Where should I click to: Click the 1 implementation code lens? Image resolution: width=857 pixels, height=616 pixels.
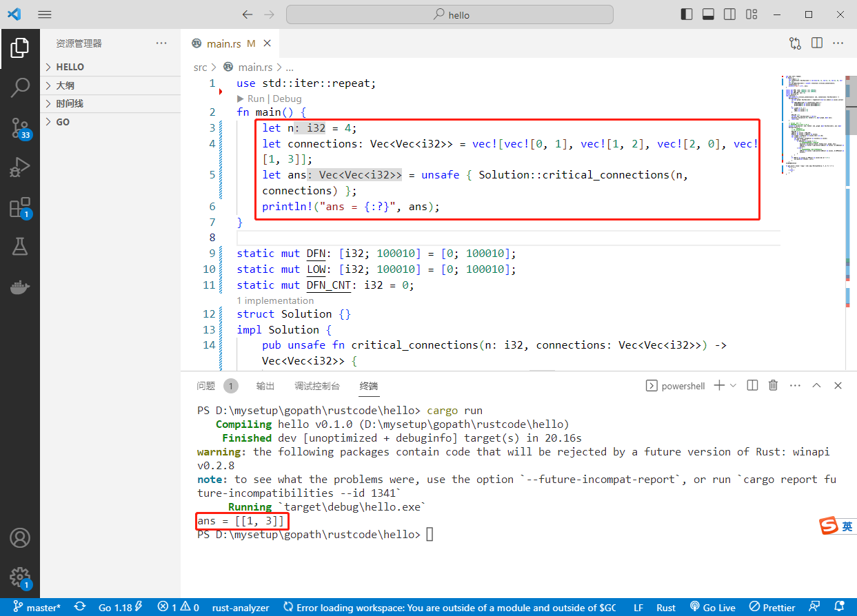point(275,300)
